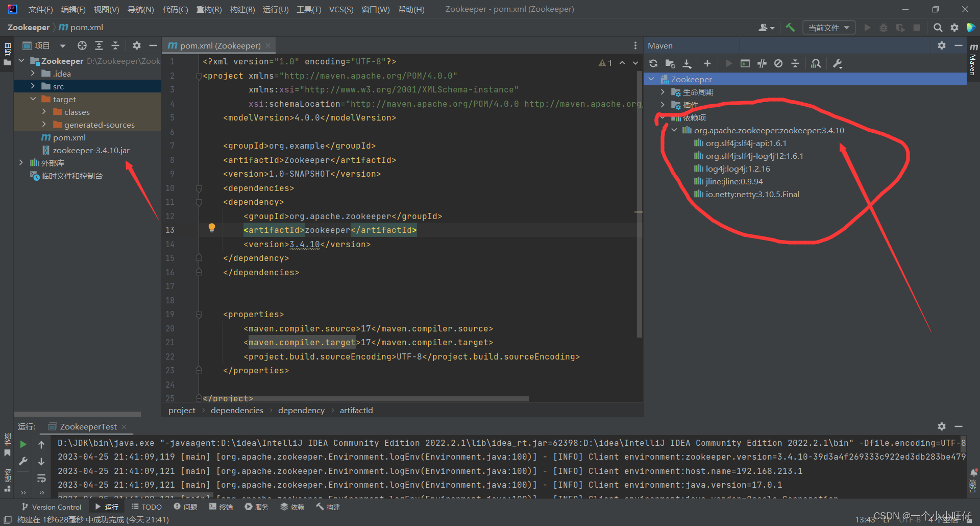Click dependencies breadcrumb in editor
The image size is (980, 526).
click(237, 410)
